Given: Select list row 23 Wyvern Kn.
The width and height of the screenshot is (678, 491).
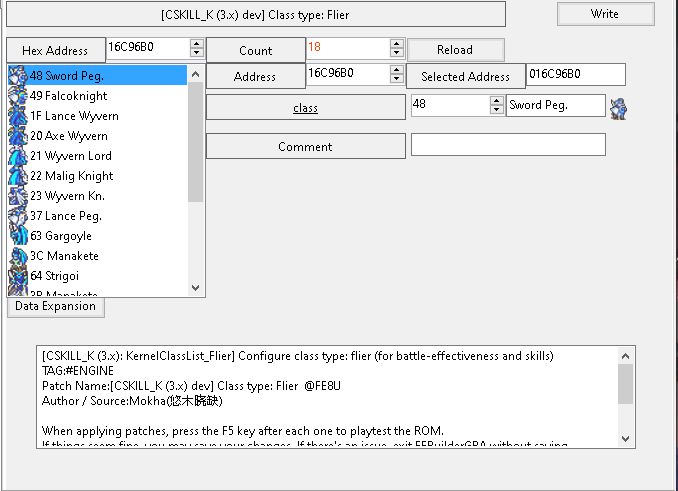Looking at the screenshot, I should click(x=97, y=196).
